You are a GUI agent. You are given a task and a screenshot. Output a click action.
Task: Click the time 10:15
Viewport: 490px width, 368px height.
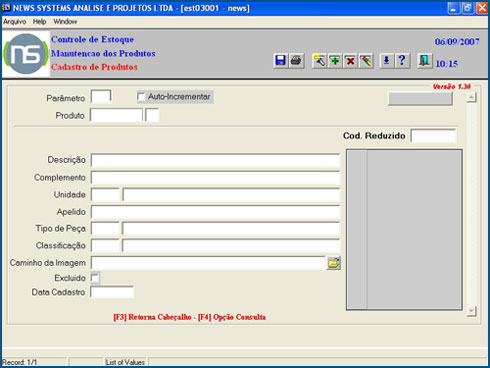[447, 64]
